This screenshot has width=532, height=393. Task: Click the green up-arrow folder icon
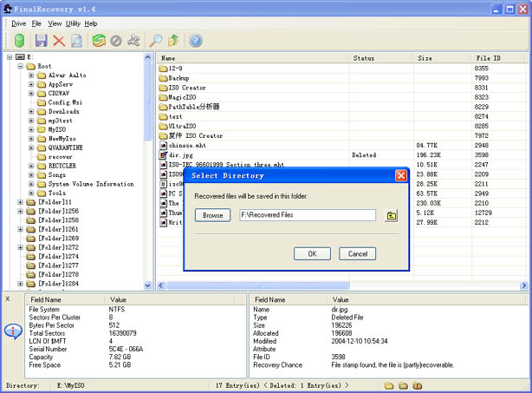tap(173, 41)
